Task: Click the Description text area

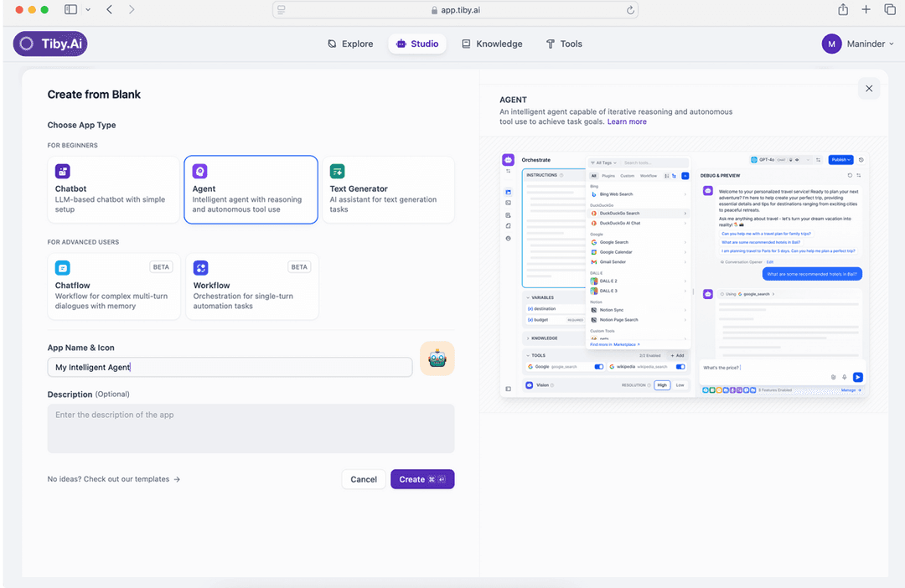Action: tap(251, 428)
